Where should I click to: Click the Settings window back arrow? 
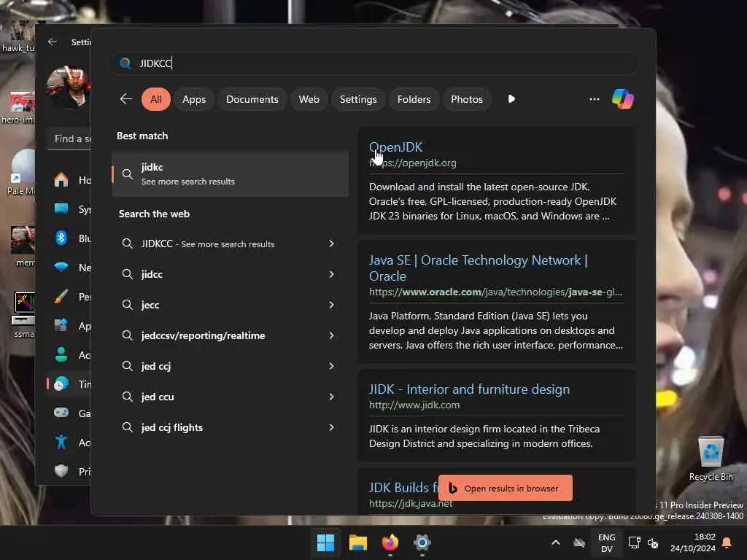click(x=53, y=42)
